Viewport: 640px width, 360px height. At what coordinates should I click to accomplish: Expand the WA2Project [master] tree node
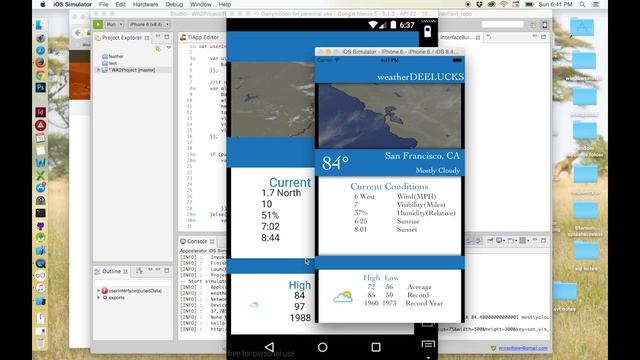click(98, 70)
